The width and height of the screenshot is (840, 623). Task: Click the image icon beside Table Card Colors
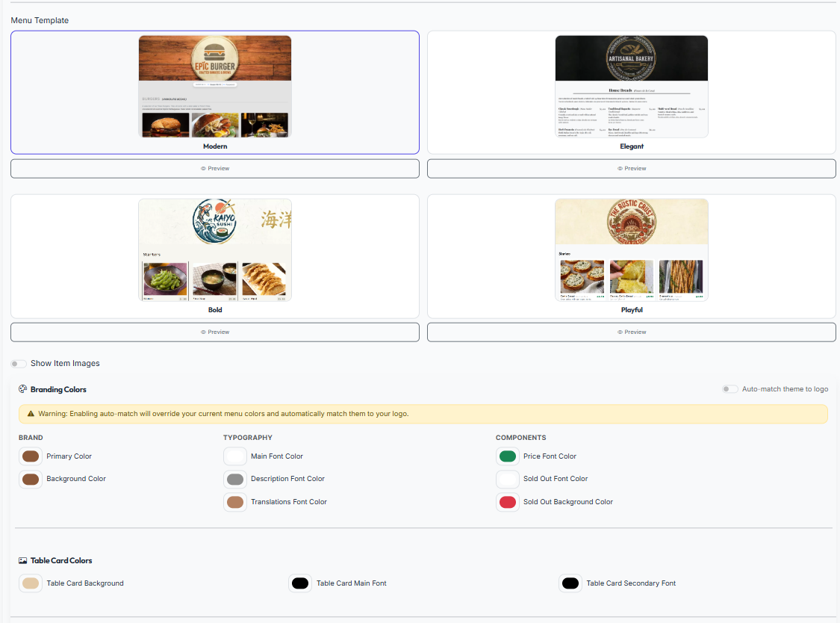(23, 560)
